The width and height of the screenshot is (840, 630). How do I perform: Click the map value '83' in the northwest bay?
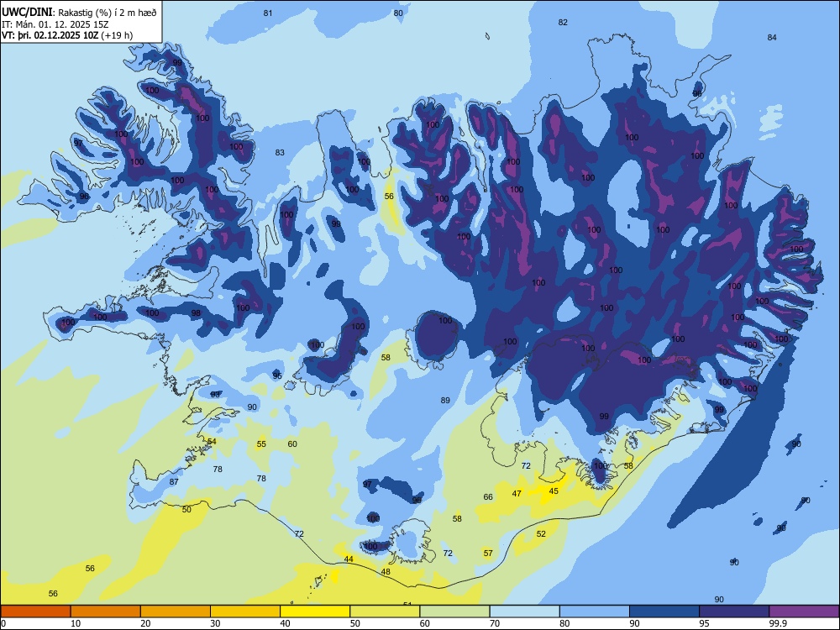pyautogui.click(x=280, y=152)
